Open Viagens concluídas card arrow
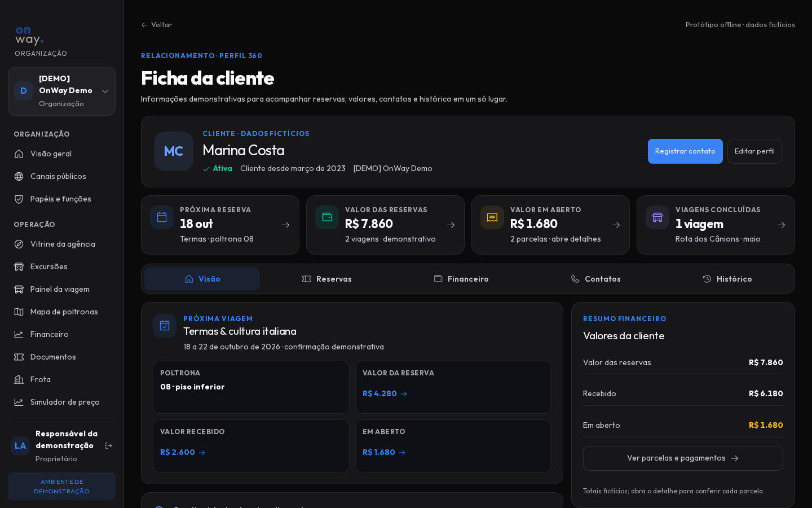 [781, 225]
